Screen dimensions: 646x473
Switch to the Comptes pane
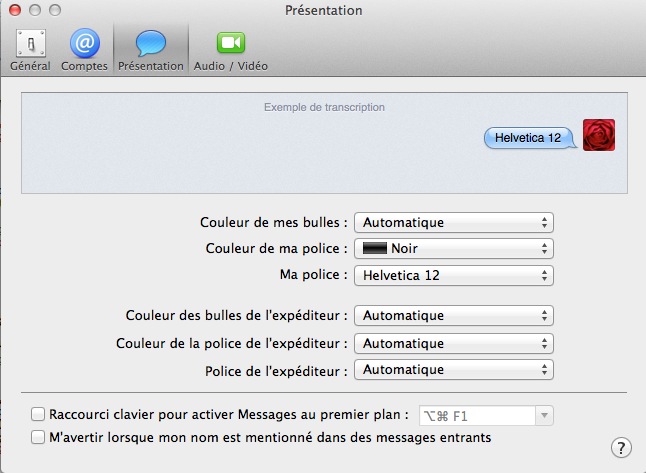(x=84, y=49)
